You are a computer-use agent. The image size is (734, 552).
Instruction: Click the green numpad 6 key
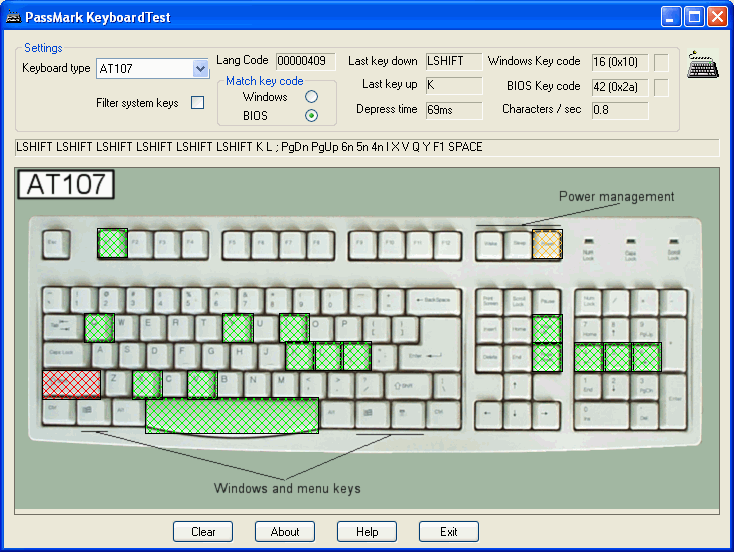click(647, 357)
